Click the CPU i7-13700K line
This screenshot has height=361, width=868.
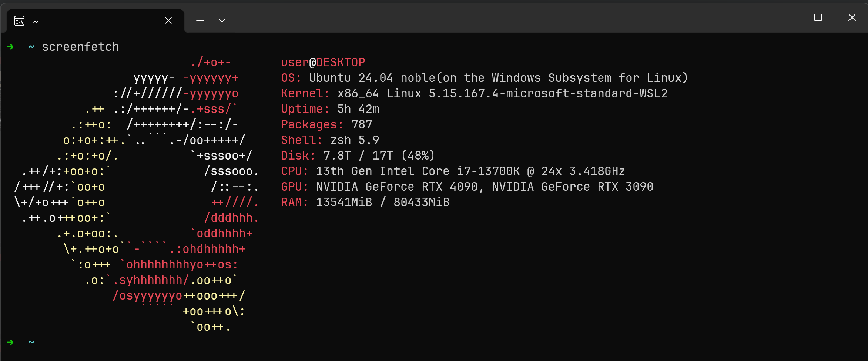point(453,171)
